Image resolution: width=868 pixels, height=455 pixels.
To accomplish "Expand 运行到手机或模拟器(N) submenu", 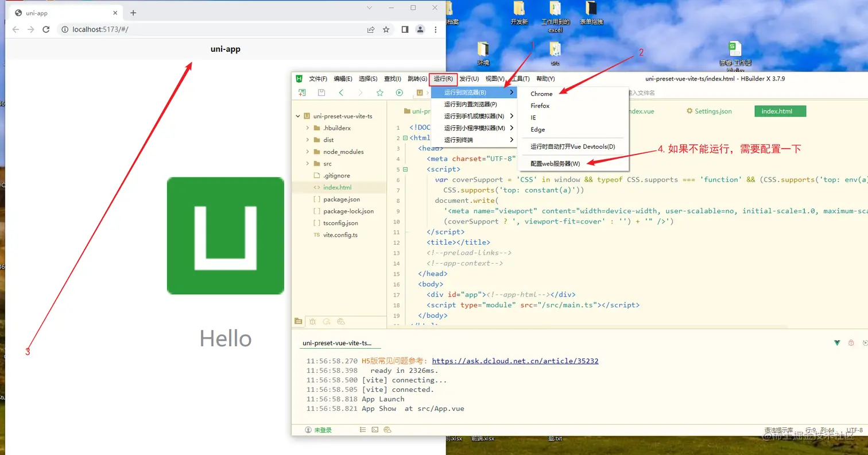I will [473, 116].
